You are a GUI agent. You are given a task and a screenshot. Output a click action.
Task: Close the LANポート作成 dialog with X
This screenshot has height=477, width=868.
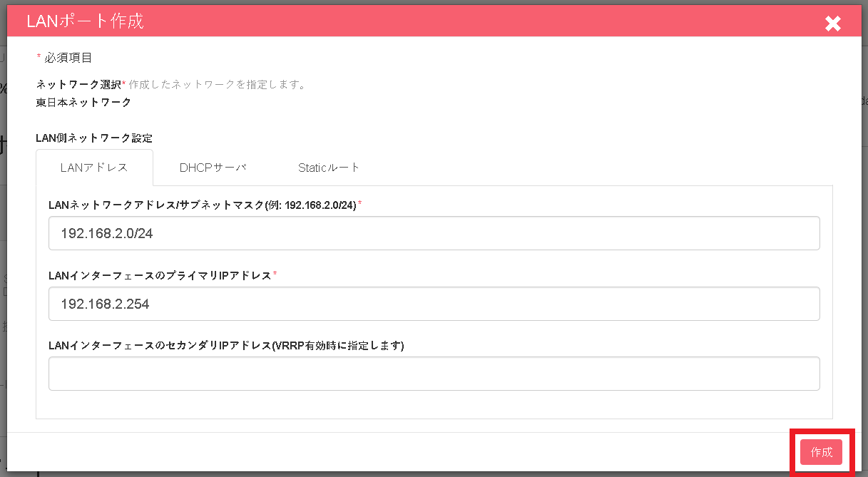pos(832,24)
